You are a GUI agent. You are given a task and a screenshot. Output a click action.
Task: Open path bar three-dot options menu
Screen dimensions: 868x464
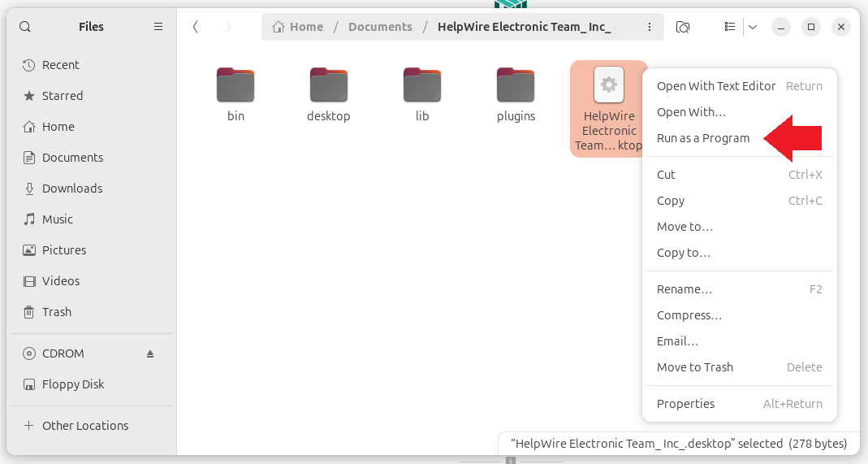click(650, 27)
